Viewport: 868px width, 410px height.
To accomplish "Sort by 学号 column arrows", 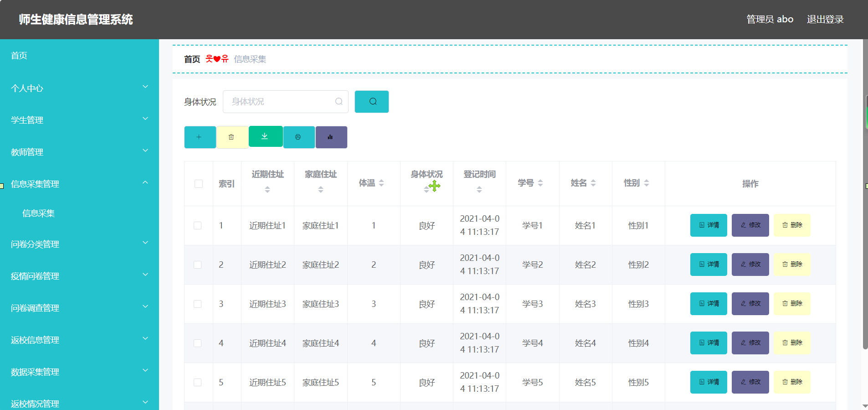I will [540, 183].
